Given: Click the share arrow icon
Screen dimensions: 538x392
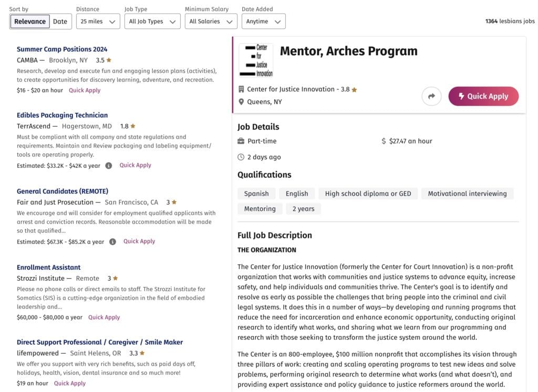Looking at the screenshot, I should (x=431, y=97).
